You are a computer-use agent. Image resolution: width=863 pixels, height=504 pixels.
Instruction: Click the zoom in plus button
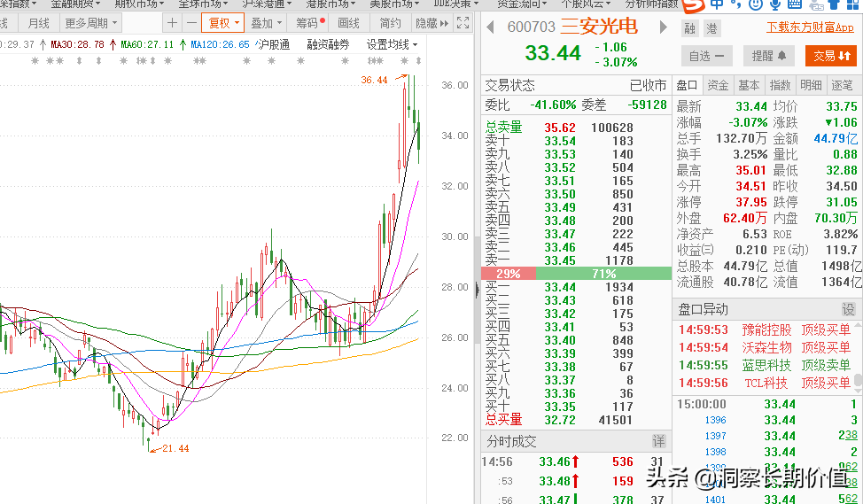[x=172, y=23]
